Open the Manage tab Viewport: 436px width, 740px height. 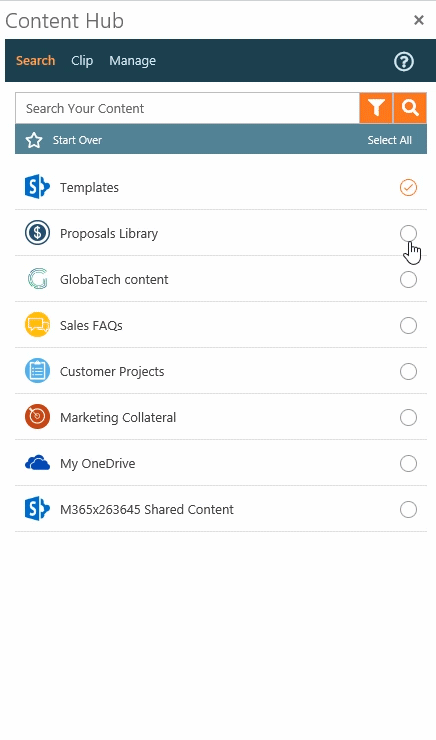[x=133, y=61]
